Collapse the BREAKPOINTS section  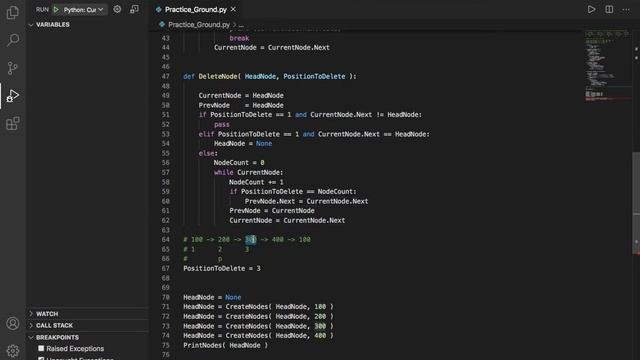(x=87, y=338)
